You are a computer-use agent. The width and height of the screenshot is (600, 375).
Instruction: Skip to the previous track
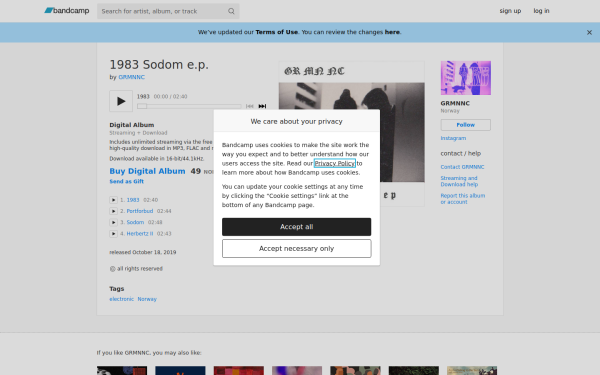click(x=249, y=106)
